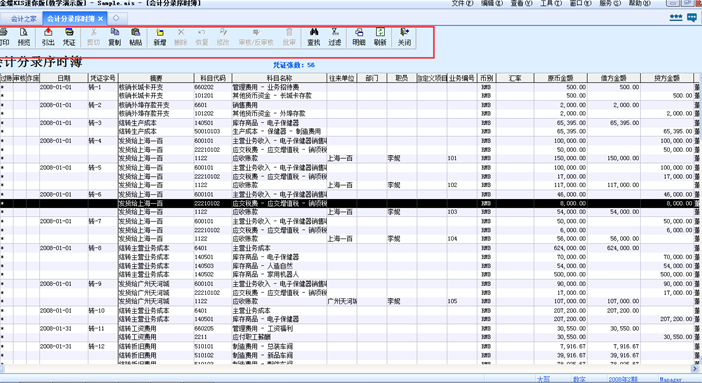The height and width of the screenshot is (383, 702).
Task: Click the 预览 print preview toolbar icon
Action: click(x=23, y=37)
